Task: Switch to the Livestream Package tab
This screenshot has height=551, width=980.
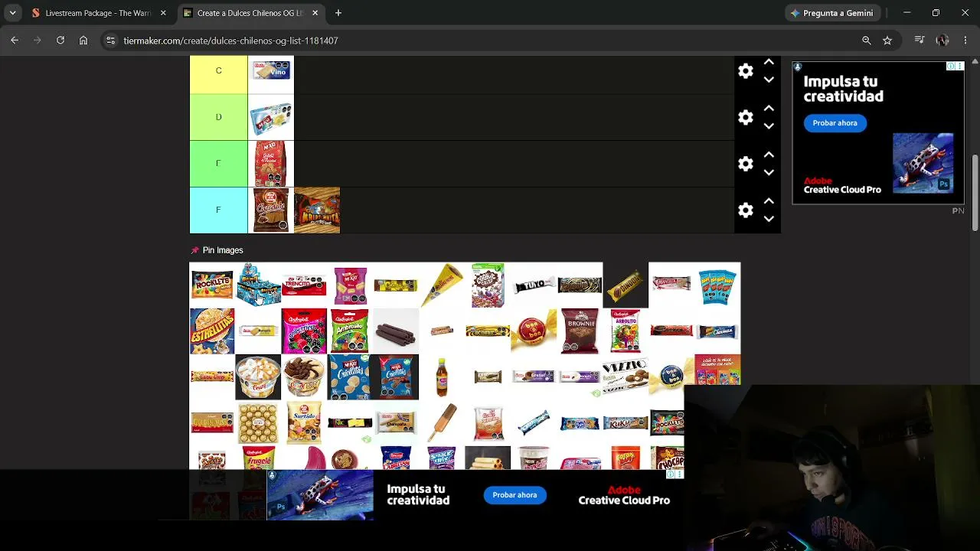Action: (x=98, y=13)
